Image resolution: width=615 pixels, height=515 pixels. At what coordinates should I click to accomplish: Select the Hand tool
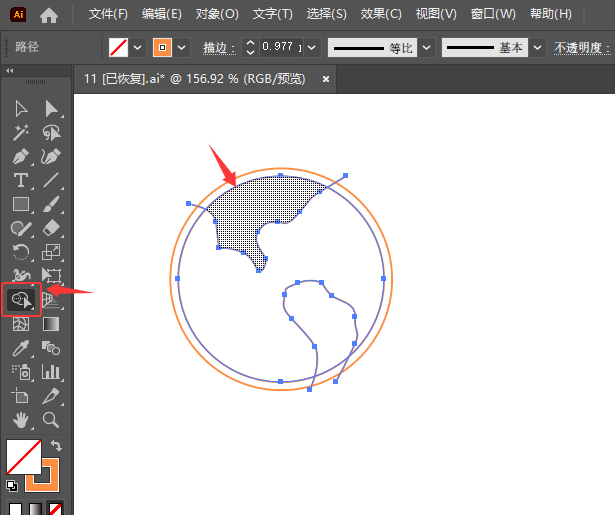click(x=21, y=420)
